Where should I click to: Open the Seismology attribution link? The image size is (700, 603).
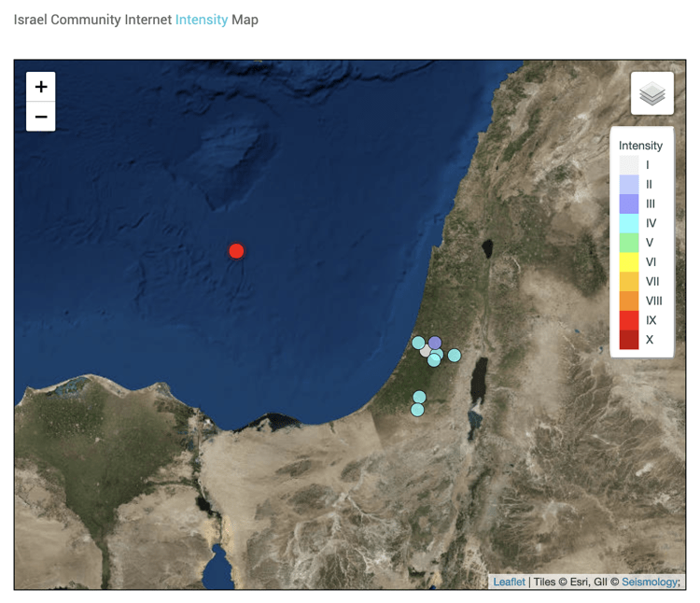[649, 582]
